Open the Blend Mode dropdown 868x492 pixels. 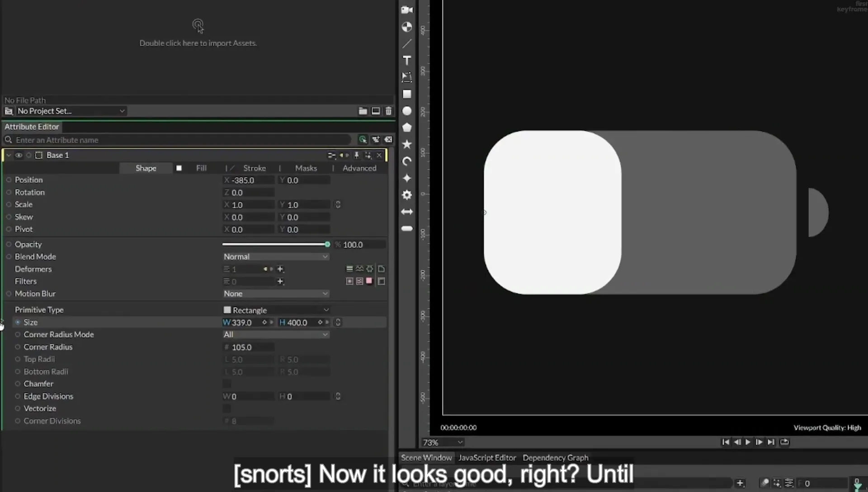tap(276, 257)
